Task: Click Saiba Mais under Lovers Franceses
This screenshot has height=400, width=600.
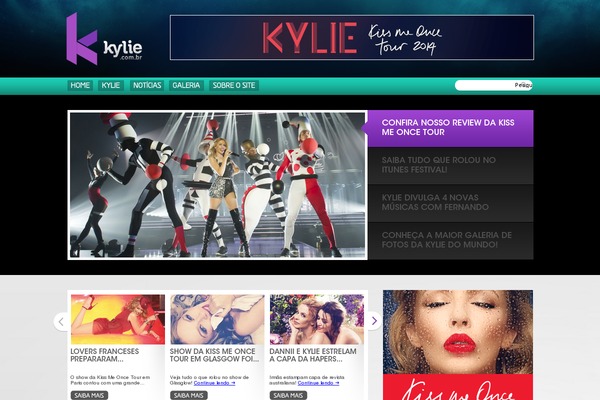Action: pyautogui.click(x=89, y=395)
